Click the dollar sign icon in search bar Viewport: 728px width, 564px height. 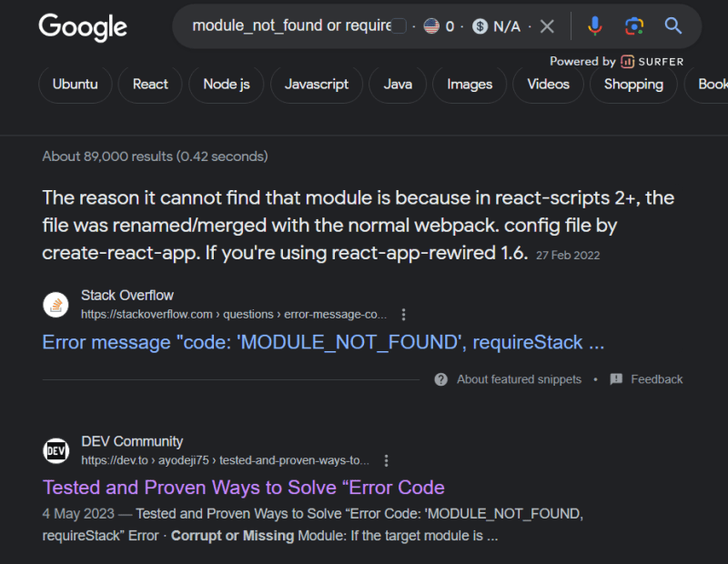pos(480,26)
